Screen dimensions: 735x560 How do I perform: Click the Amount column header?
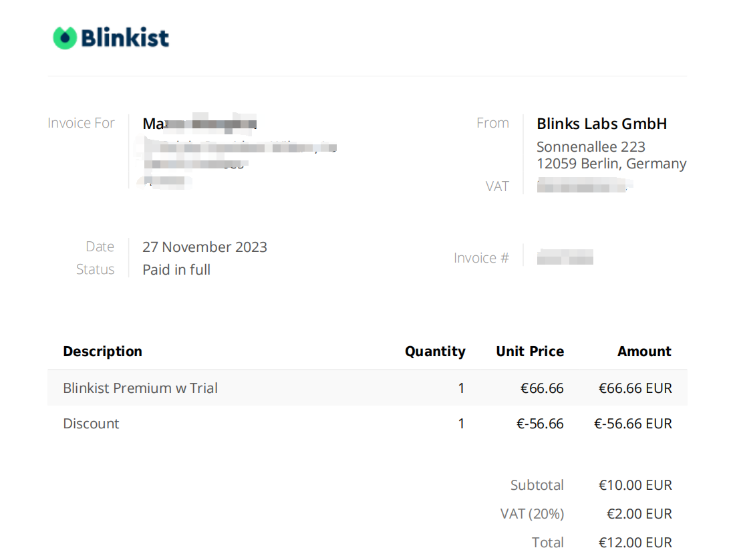(645, 352)
